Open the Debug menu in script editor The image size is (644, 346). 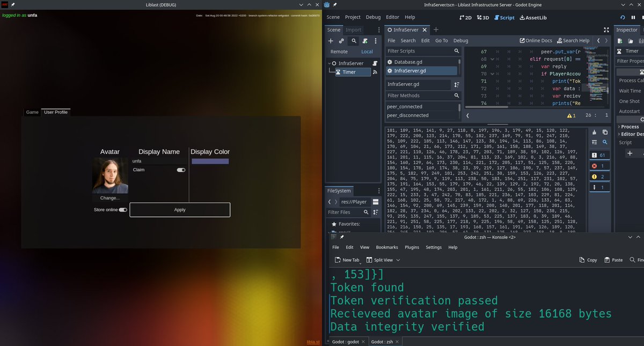tap(460, 40)
